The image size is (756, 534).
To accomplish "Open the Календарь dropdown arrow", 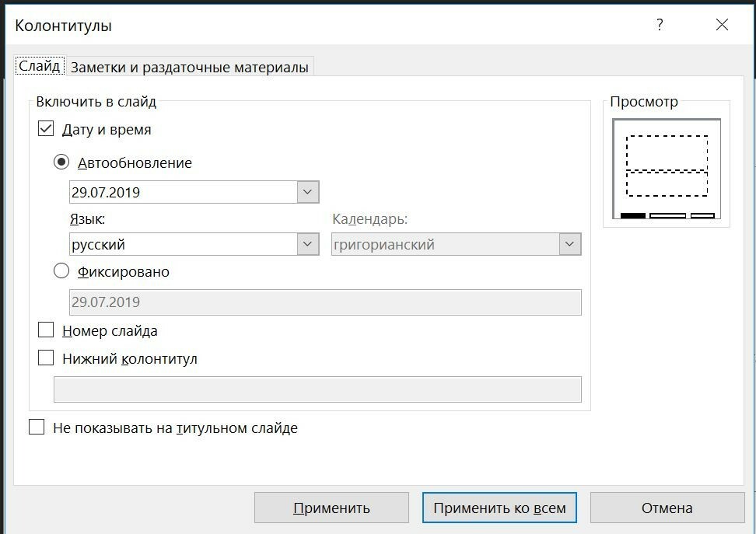I will 569,244.
